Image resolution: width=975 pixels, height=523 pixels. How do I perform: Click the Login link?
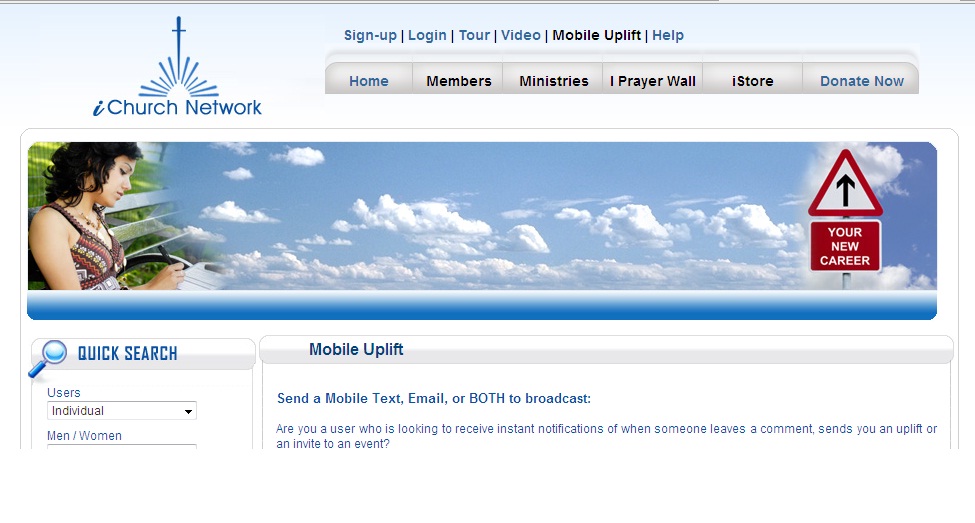[x=427, y=35]
